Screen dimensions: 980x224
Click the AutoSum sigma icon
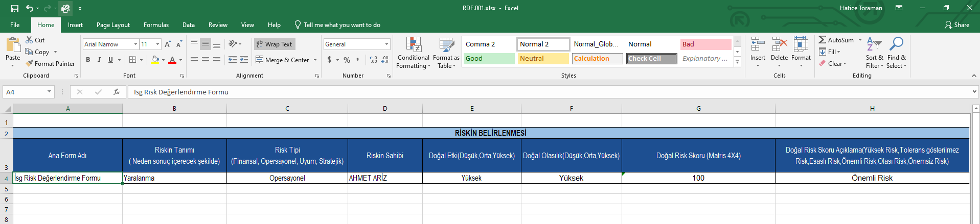[x=822, y=40]
